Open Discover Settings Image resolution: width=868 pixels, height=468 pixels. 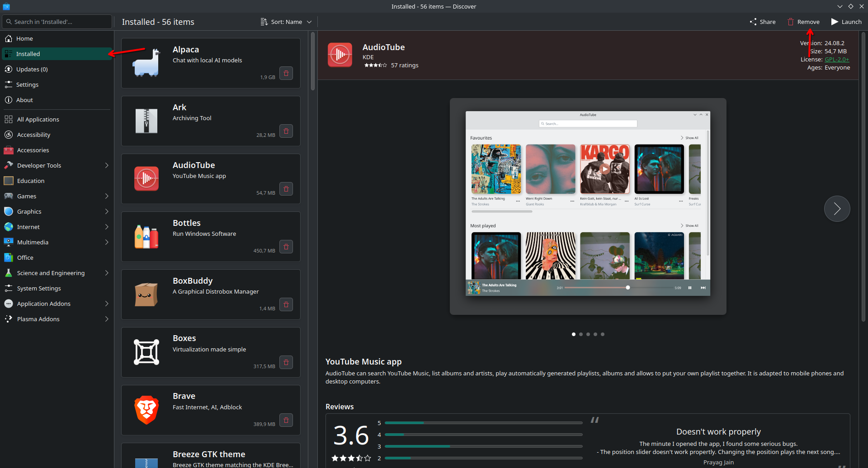pyautogui.click(x=57, y=84)
